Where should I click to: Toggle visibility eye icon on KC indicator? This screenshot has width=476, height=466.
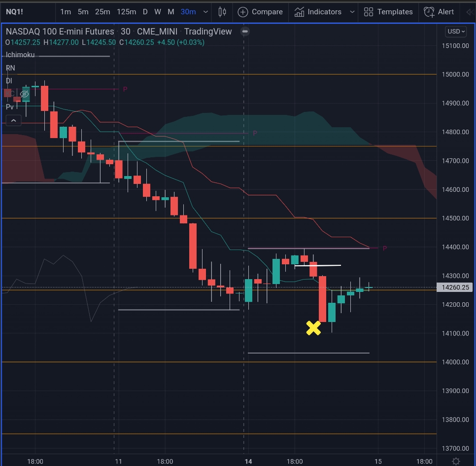coord(24,94)
